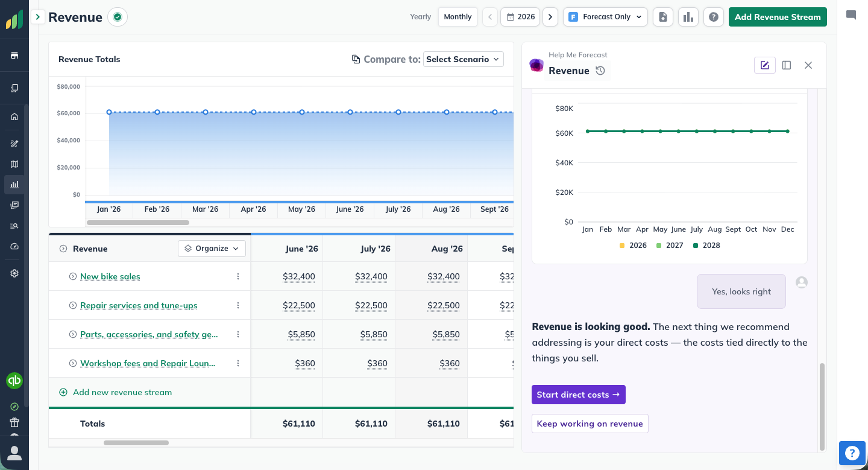Open Repair services and tune-ups link
868x470 pixels.
pos(139,305)
